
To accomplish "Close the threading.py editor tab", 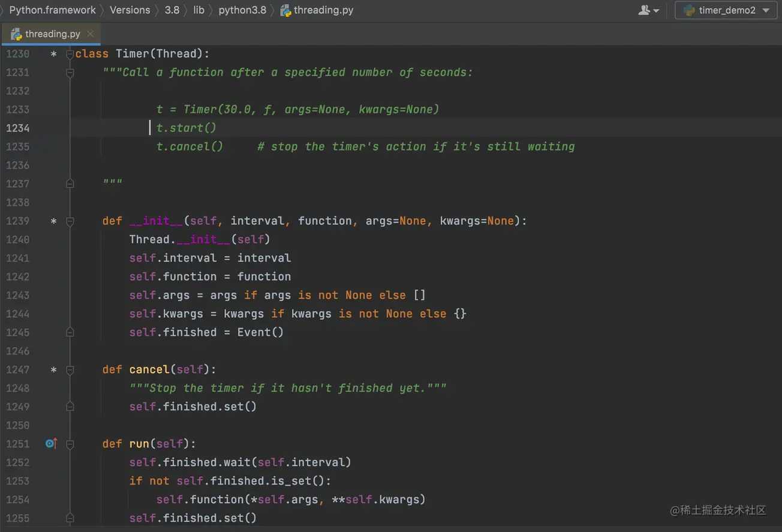I will (91, 34).
